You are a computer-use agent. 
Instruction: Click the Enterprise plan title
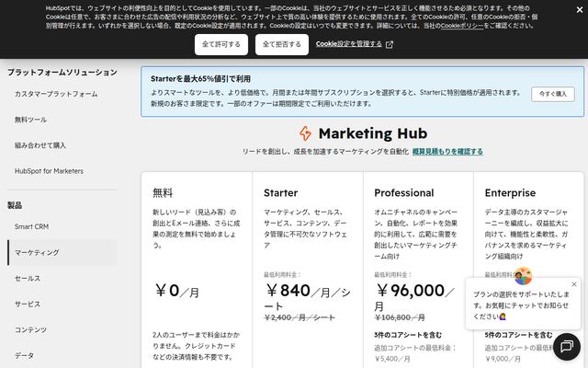(x=510, y=192)
